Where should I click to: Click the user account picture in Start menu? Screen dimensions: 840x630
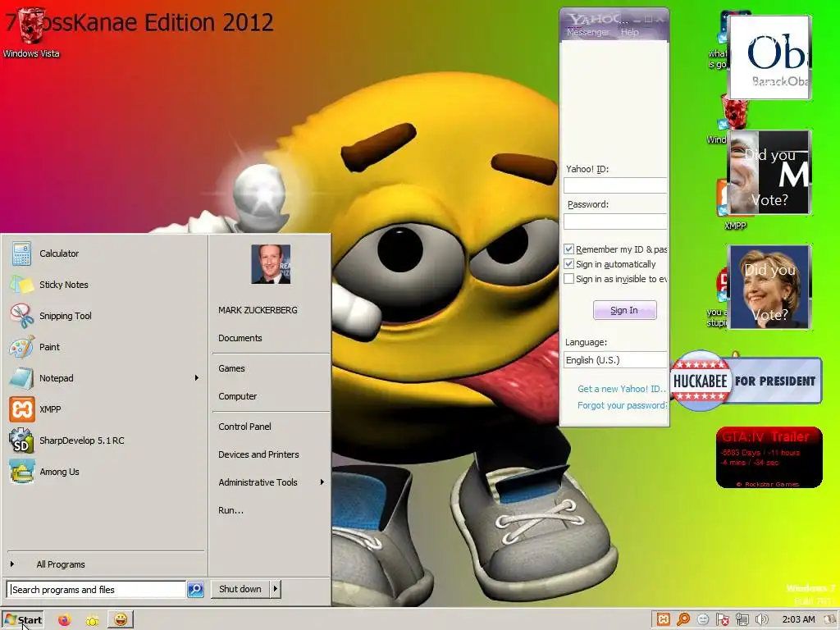[x=271, y=264]
